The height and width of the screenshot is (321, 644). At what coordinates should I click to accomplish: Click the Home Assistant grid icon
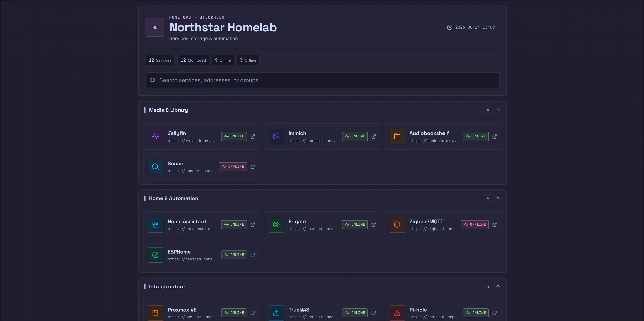click(155, 225)
